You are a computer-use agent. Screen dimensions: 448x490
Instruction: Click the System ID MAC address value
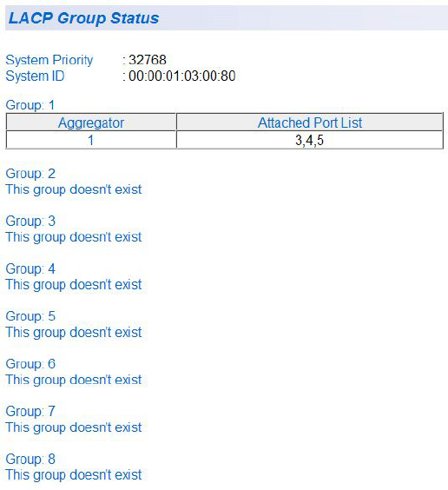coord(182,76)
